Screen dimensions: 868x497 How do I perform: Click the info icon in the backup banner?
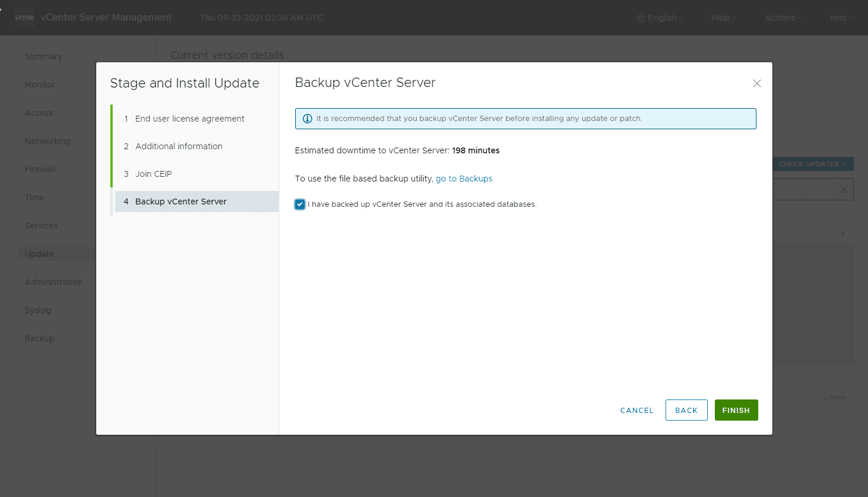(307, 119)
